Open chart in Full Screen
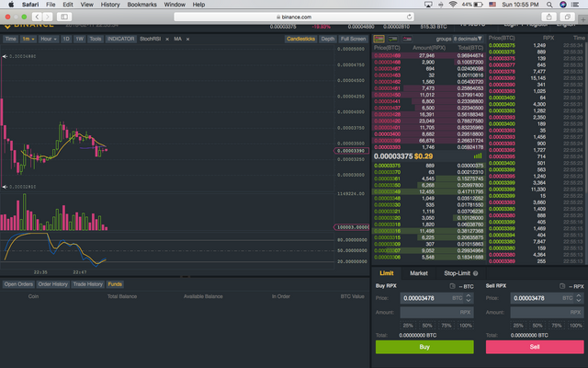Screen dimensions: 588x368 coord(353,39)
